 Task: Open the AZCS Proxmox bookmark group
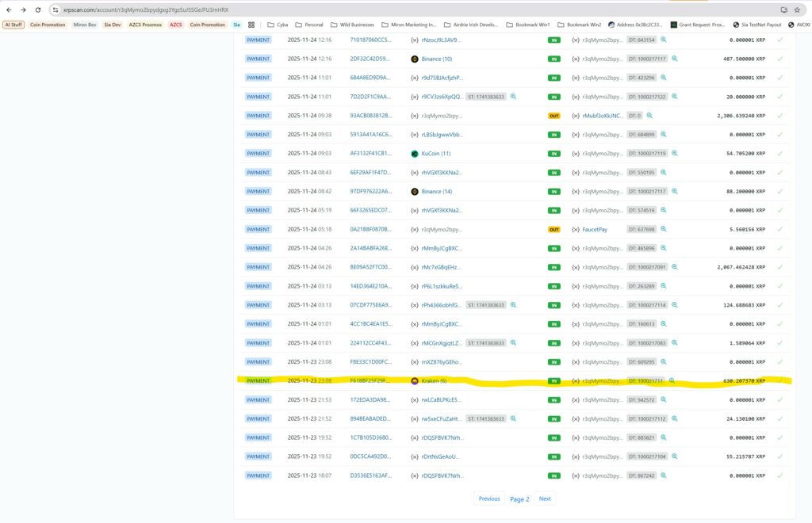pos(145,25)
